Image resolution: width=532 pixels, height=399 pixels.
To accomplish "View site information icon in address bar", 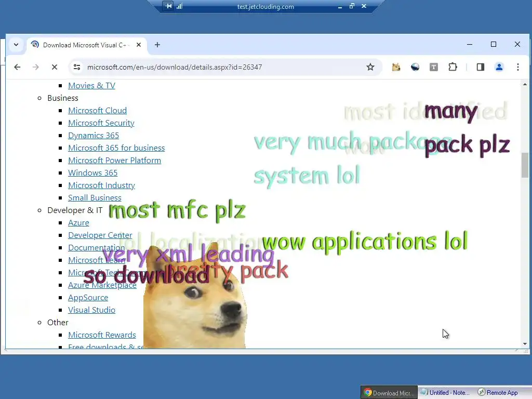I will coord(77,67).
